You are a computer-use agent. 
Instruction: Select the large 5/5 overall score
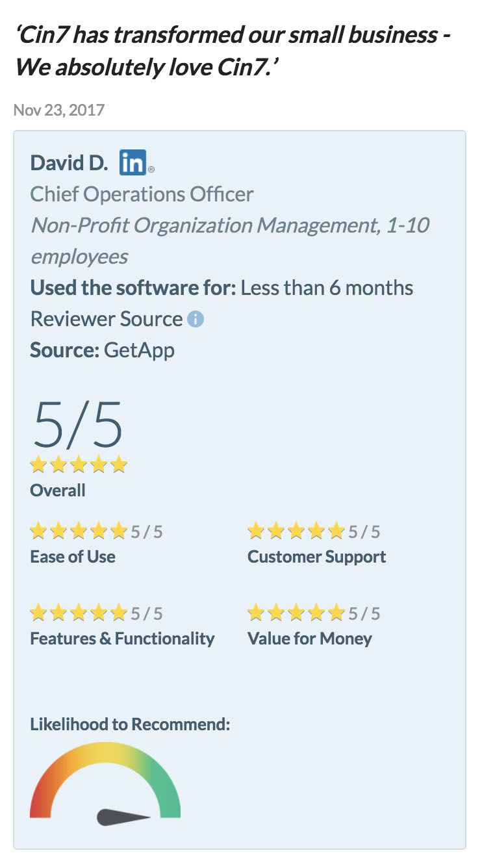click(78, 425)
